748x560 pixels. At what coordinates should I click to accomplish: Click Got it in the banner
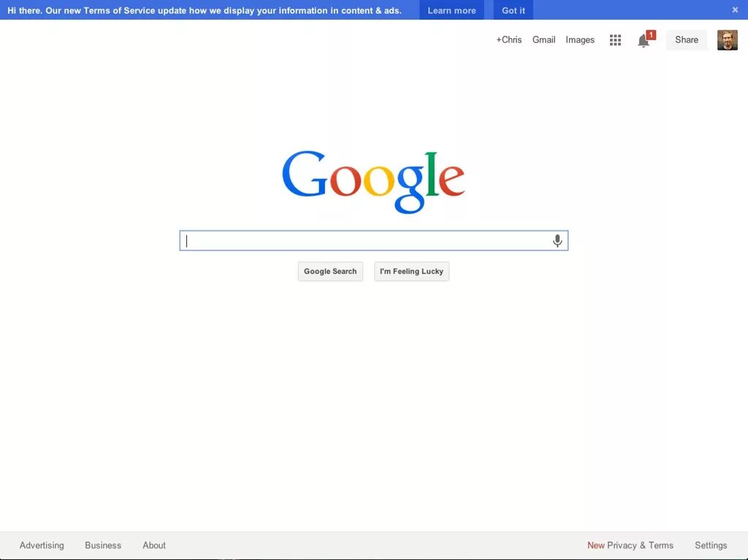pyautogui.click(x=514, y=10)
